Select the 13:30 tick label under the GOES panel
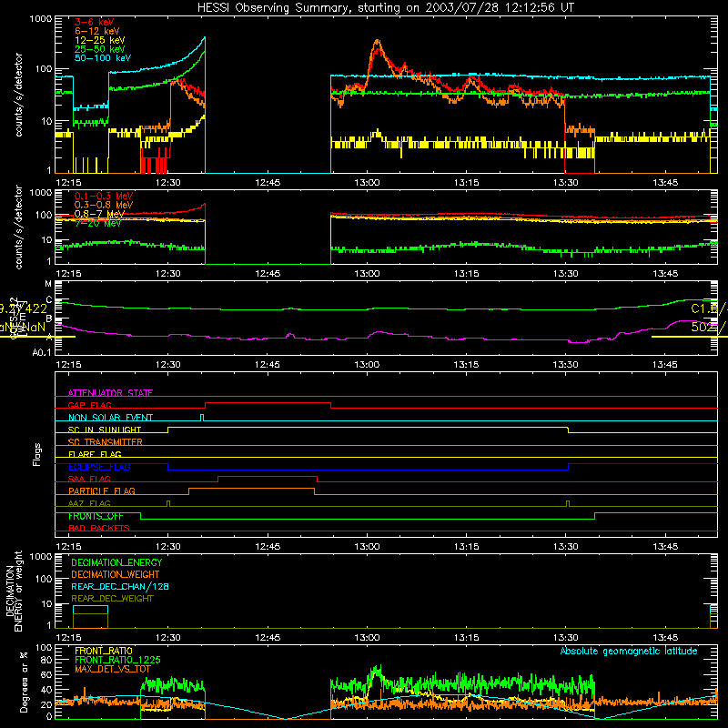Image resolution: width=728 pixels, height=728 pixels. pyautogui.click(x=565, y=365)
